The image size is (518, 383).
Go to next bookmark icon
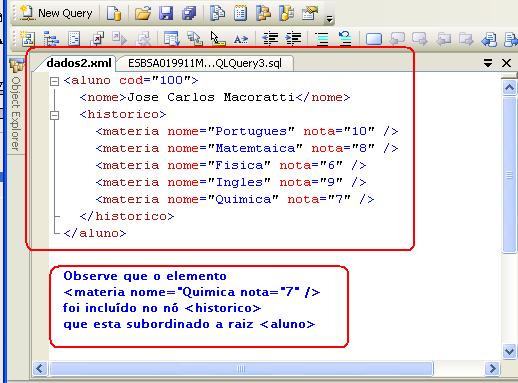coord(420,39)
